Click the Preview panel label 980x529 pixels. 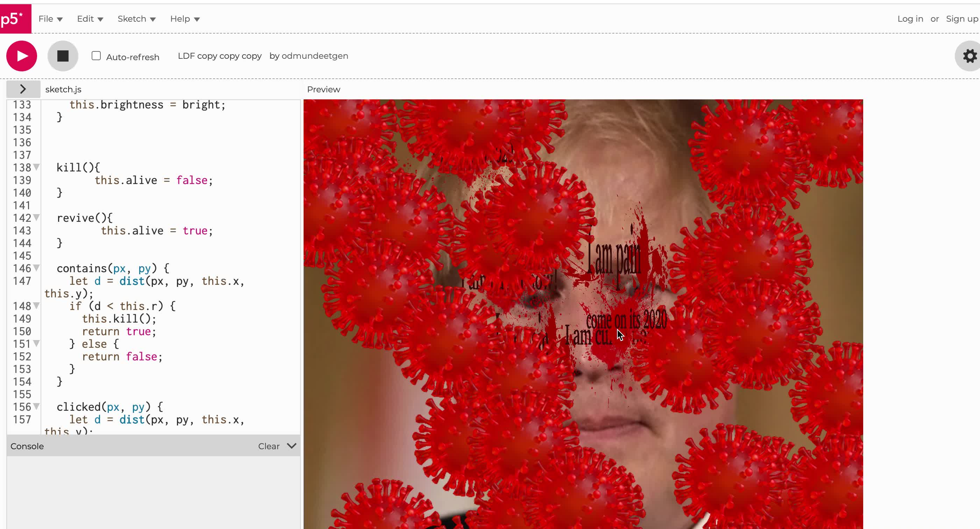[324, 90]
